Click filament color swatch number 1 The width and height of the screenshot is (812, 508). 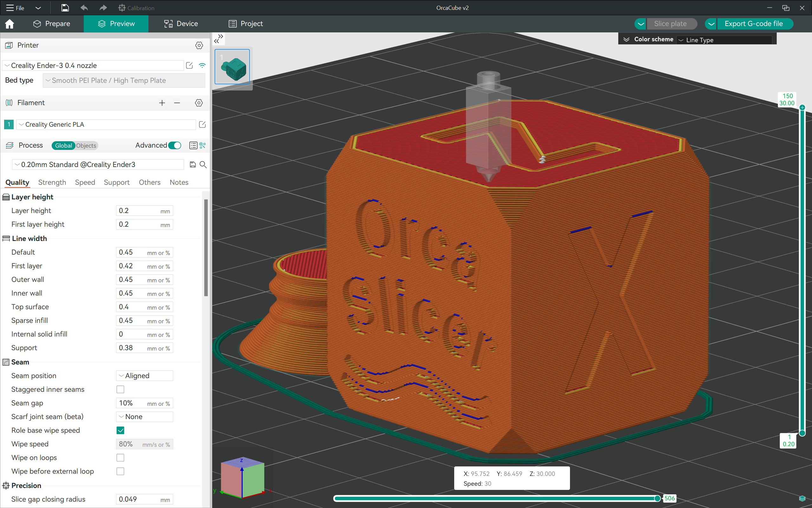[x=9, y=124]
